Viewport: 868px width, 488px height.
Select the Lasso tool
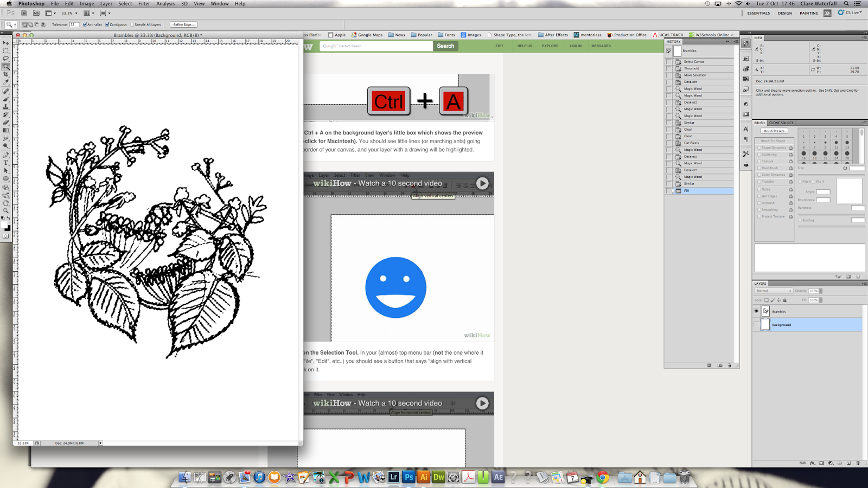pyautogui.click(x=6, y=59)
